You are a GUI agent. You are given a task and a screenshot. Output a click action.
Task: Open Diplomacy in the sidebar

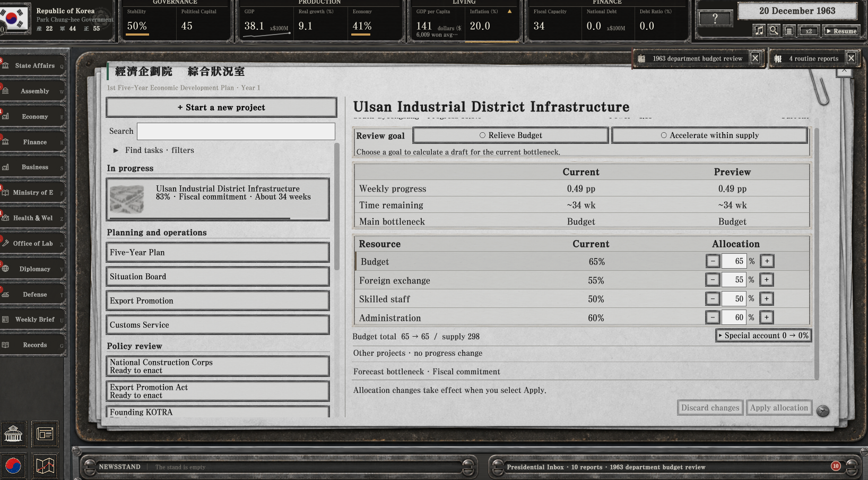click(34, 269)
